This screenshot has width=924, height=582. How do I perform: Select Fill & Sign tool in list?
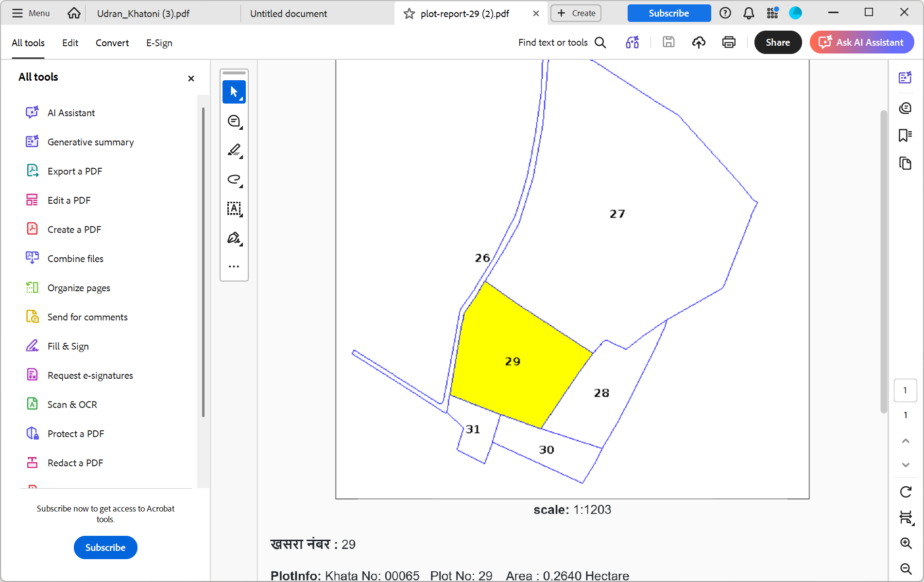point(68,346)
